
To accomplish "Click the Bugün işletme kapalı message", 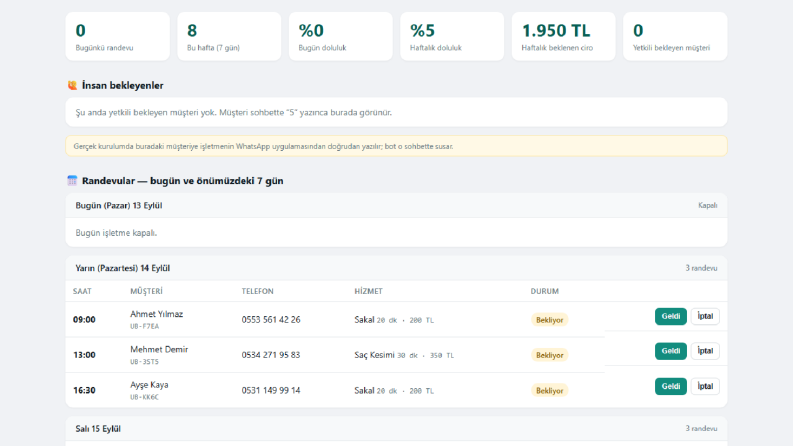I will 116,233.
